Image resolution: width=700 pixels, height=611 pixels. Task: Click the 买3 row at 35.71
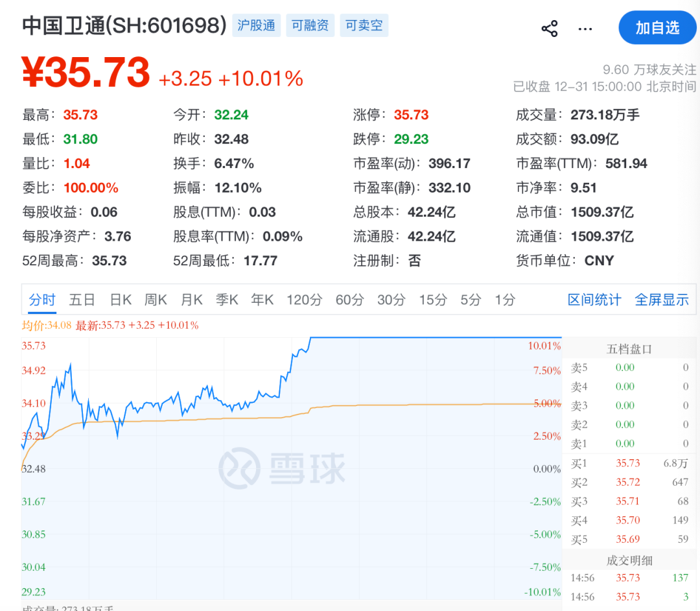629,501
